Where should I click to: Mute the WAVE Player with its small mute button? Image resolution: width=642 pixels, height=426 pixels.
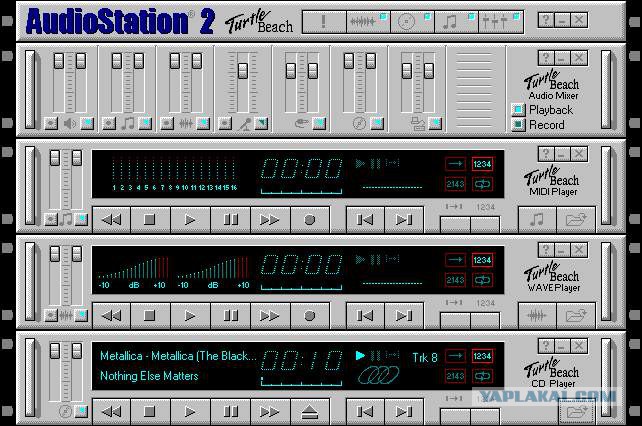pyautogui.click(x=51, y=315)
